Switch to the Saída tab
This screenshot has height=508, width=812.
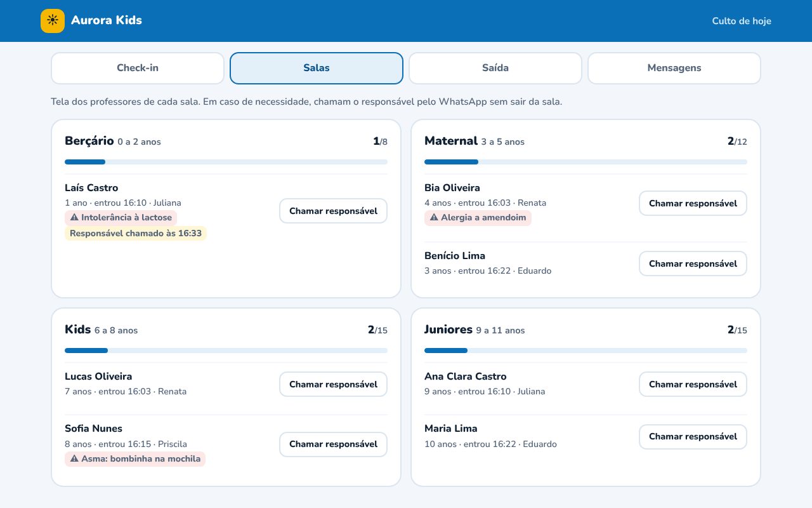click(x=495, y=68)
